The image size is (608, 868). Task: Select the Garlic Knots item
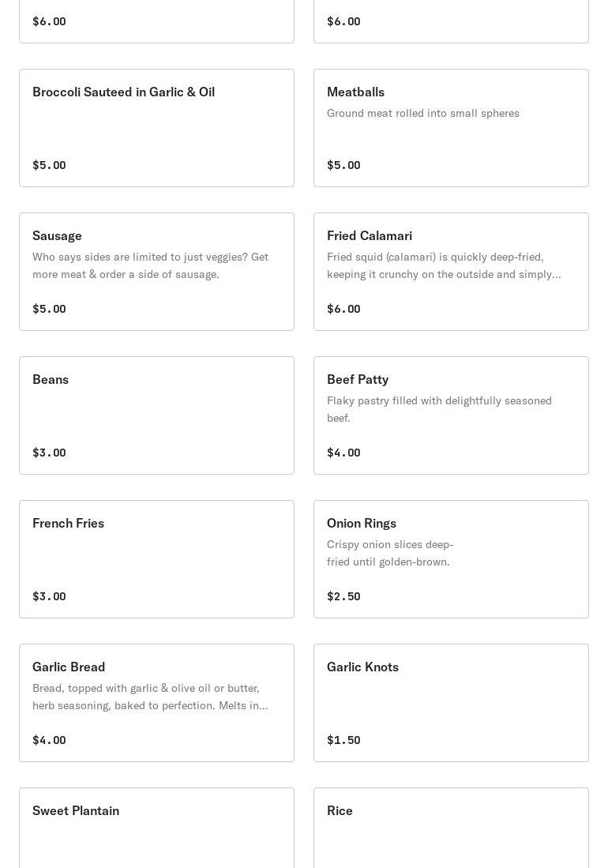pyautogui.click(x=451, y=702)
